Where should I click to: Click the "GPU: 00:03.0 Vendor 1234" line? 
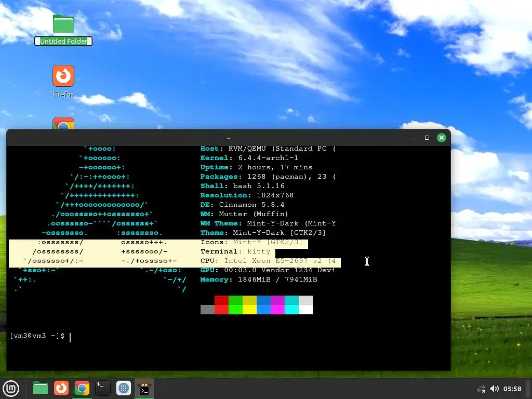tap(268, 270)
